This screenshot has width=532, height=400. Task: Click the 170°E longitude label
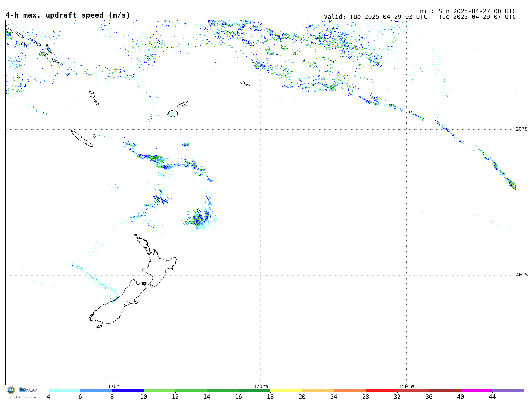[x=115, y=387]
